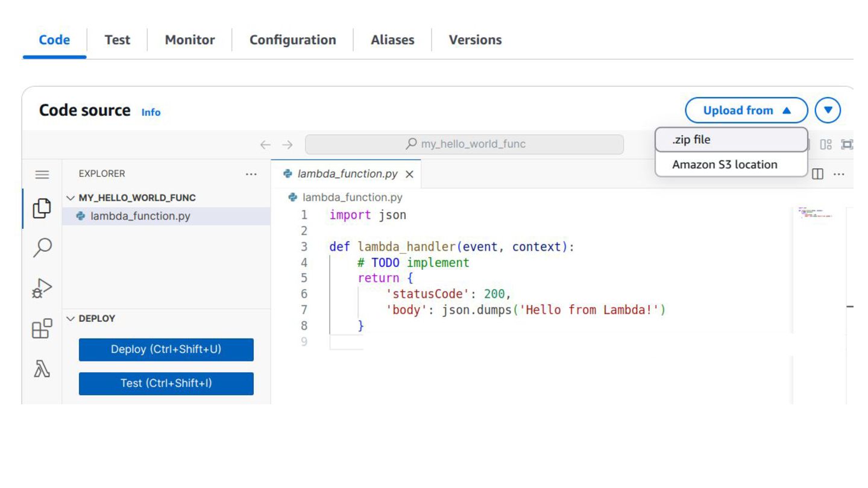This screenshot has width=868, height=488.
Task: Click the Explorer three-dots more actions
Action: tap(251, 174)
